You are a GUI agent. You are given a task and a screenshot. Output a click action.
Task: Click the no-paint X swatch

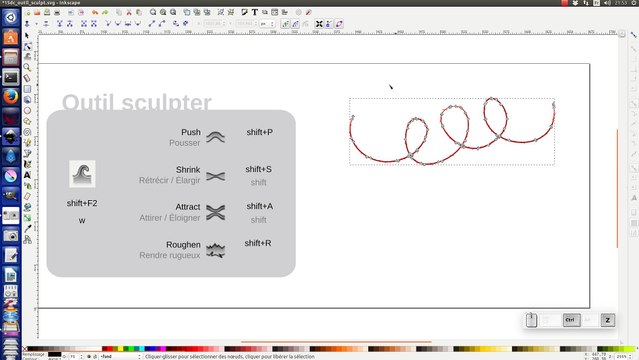tap(24, 349)
